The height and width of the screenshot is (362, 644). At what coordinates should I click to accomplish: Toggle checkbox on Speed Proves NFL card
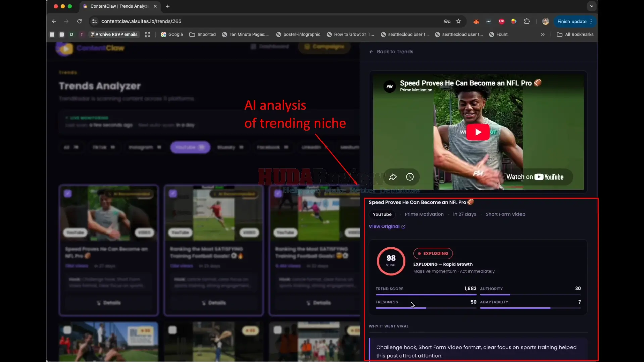(68, 194)
